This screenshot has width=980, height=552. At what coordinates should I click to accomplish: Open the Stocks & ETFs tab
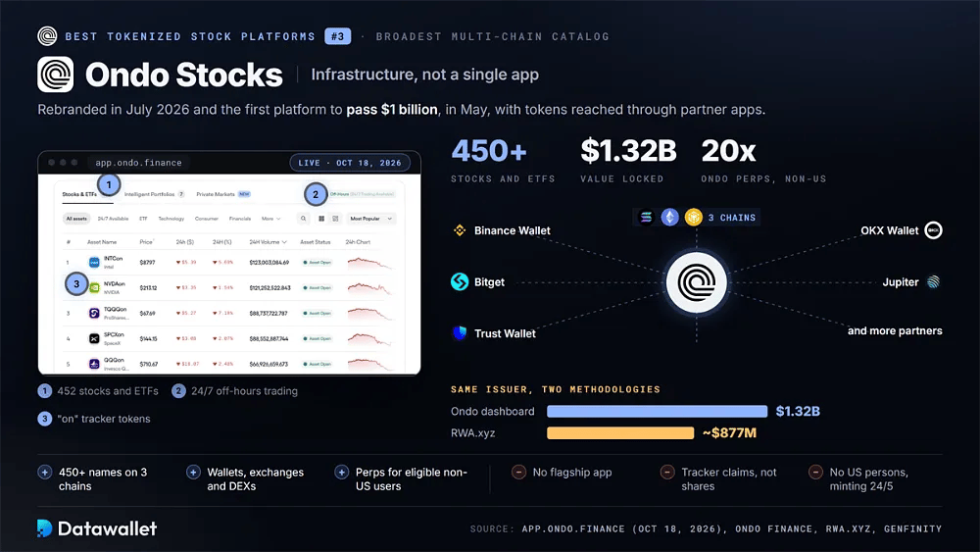pyautogui.click(x=80, y=194)
